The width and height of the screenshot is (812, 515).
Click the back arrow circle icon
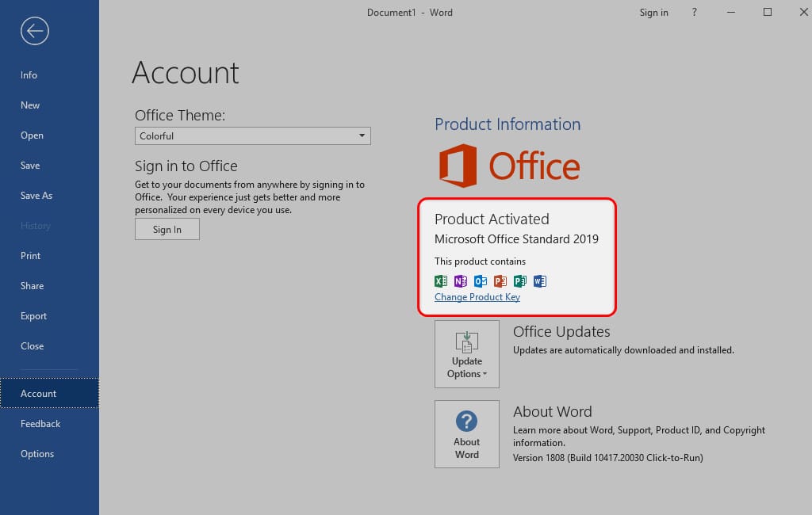point(35,31)
